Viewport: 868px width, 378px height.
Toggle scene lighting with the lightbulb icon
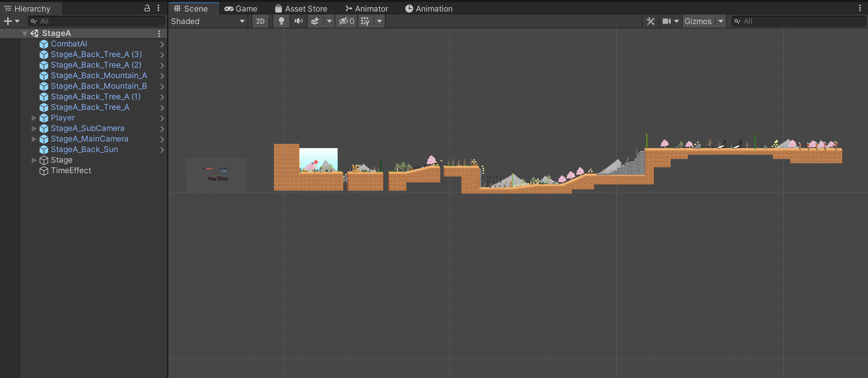(281, 21)
